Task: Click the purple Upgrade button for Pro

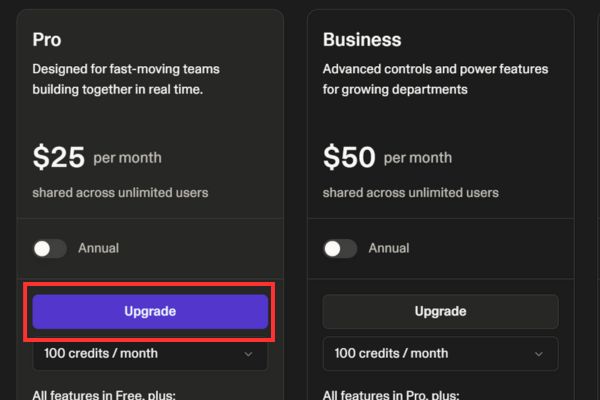Action: pos(150,312)
